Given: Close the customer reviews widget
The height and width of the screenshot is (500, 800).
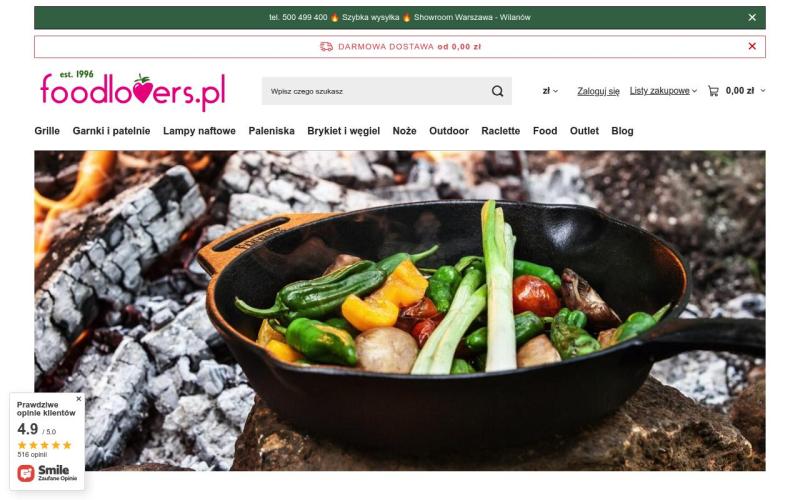Looking at the screenshot, I should tap(79, 398).
